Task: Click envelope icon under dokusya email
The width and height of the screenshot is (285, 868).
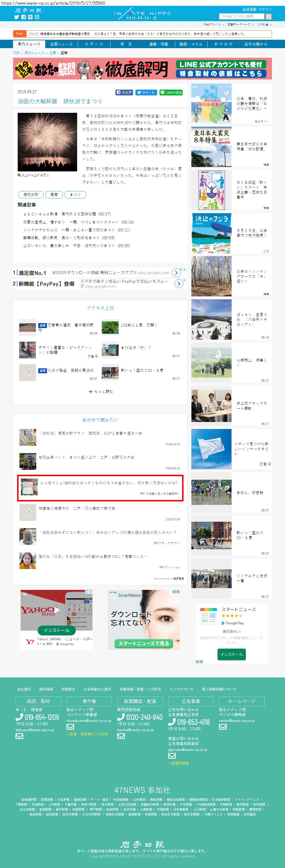Action: [19, 736]
